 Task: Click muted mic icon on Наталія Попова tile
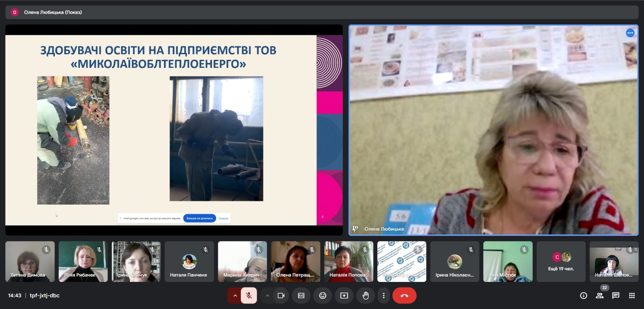click(365, 249)
